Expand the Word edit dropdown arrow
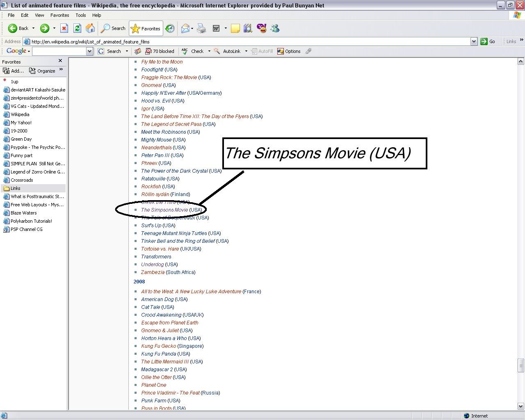The width and height of the screenshot is (525, 420). pyautogui.click(x=226, y=28)
